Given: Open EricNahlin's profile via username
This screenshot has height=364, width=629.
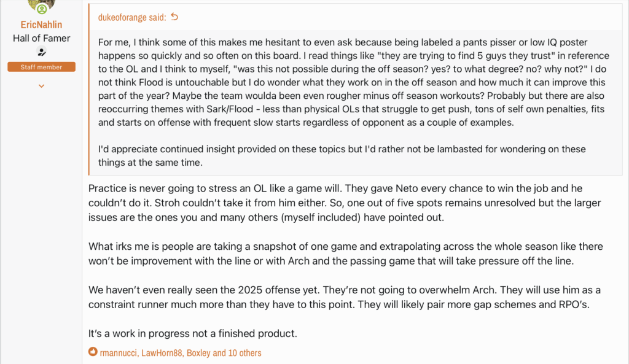Looking at the screenshot, I should pyautogui.click(x=41, y=25).
